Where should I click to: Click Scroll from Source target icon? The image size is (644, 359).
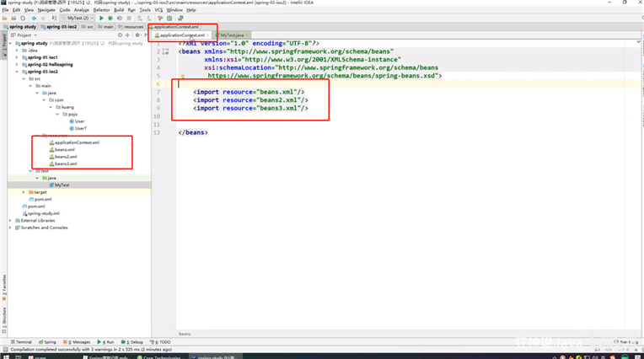click(x=120, y=35)
